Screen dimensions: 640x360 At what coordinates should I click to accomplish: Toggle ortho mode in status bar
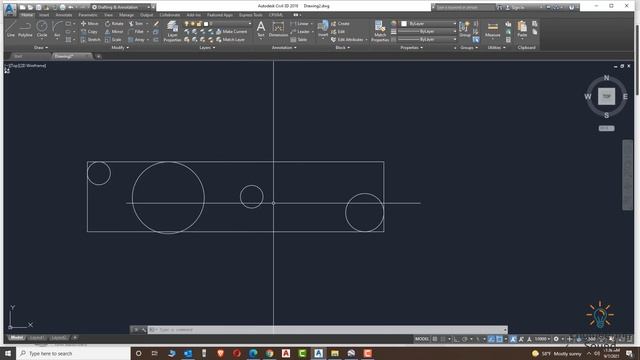[456, 339]
